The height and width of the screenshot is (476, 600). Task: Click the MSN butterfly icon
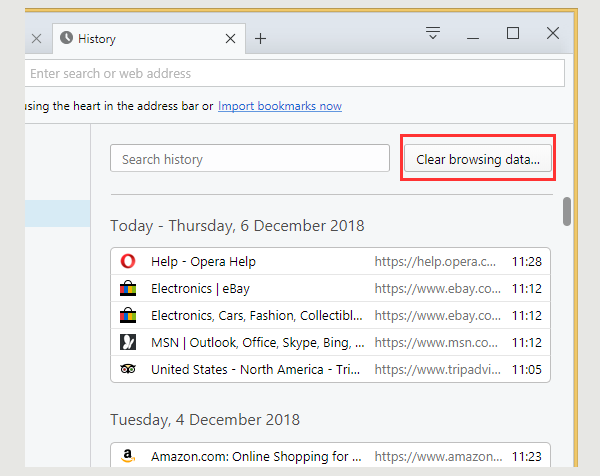pos(128,342)
